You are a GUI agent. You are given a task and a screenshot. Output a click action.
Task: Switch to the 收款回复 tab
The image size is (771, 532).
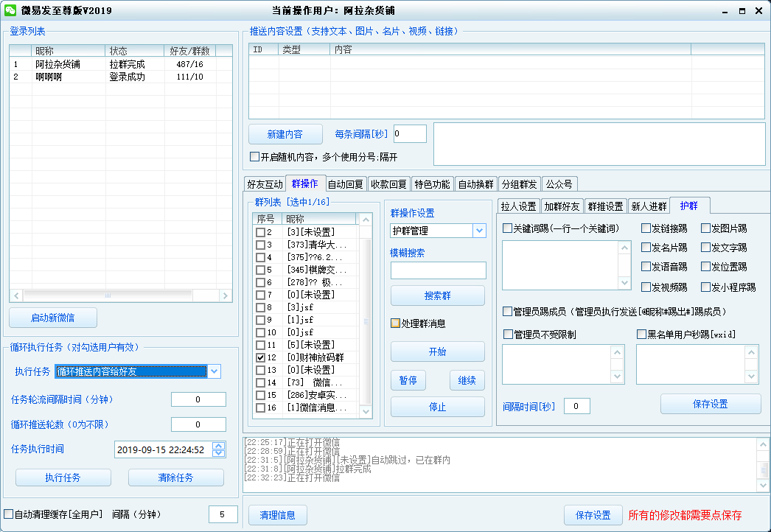pos(388,184)
